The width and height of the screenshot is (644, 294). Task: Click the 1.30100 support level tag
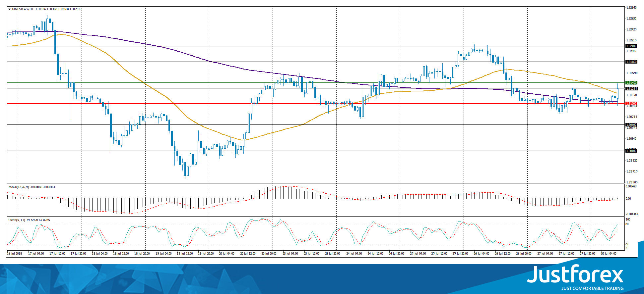(631, 151)
